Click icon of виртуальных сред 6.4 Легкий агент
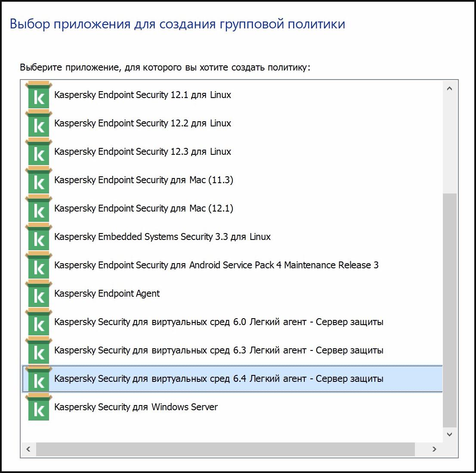Viewport: 476px width, 473px height. coord(39,379)
